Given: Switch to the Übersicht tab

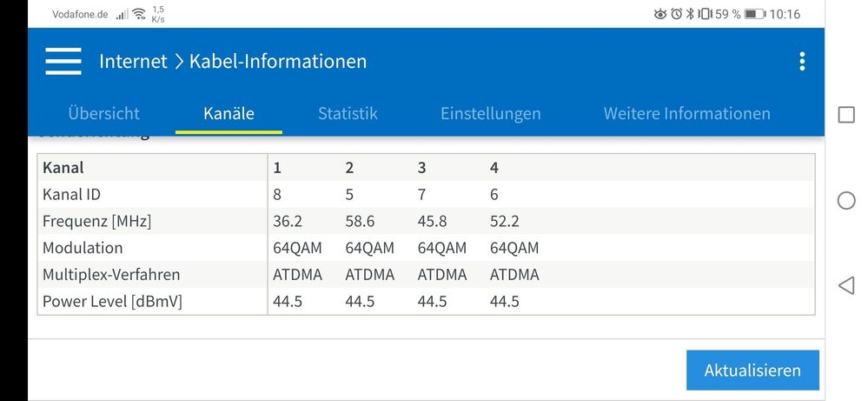Looking at the screenshot, I should point(103,113).
